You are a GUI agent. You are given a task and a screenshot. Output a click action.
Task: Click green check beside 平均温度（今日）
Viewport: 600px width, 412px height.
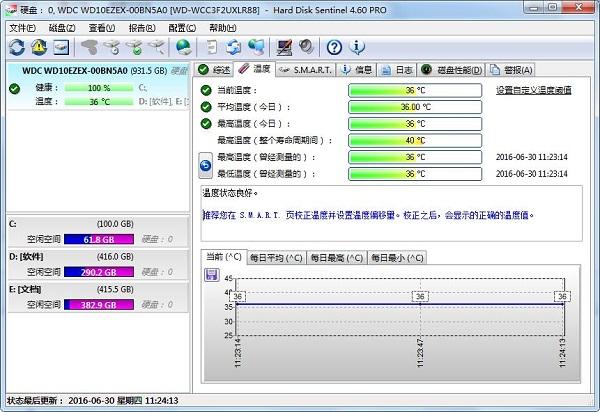(x=206, y=107)
